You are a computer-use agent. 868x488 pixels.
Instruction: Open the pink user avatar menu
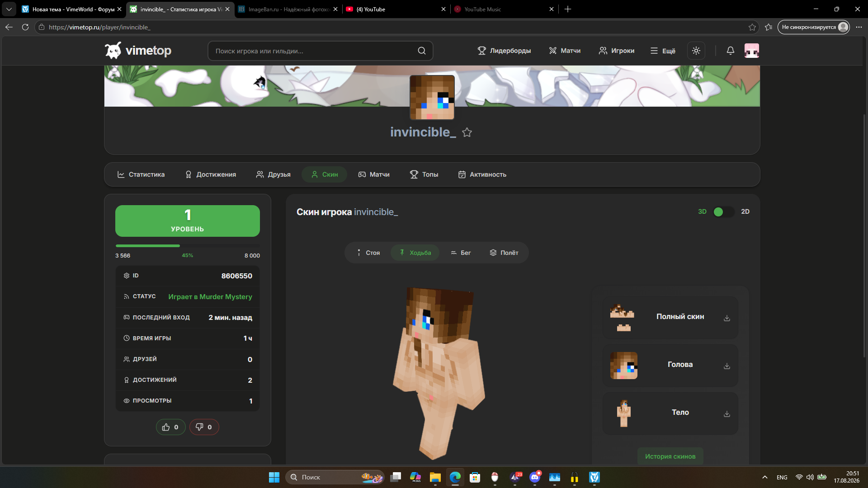[752, 51]
